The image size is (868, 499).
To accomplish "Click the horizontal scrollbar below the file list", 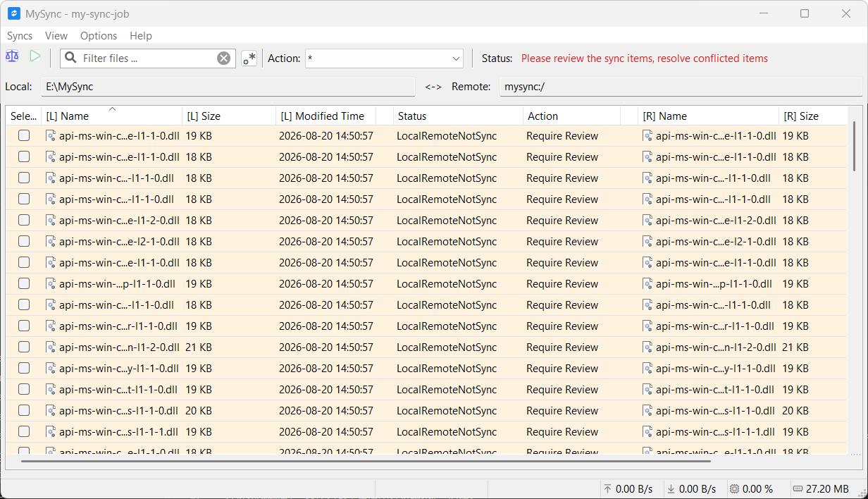I will (x=366, y=462).
